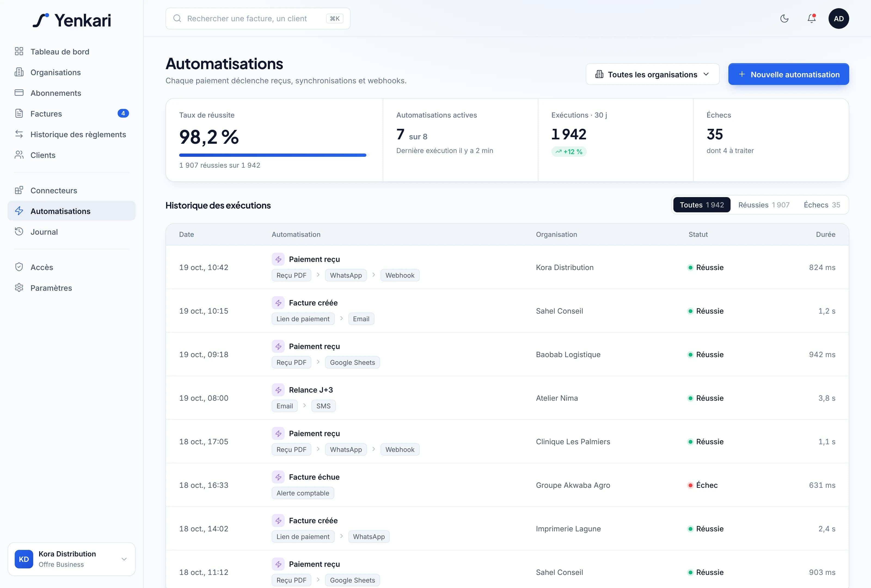Go to Connecteurs in the sidebar
The height and width of the screenshot is (588, 871).
(x=72, y=190)
